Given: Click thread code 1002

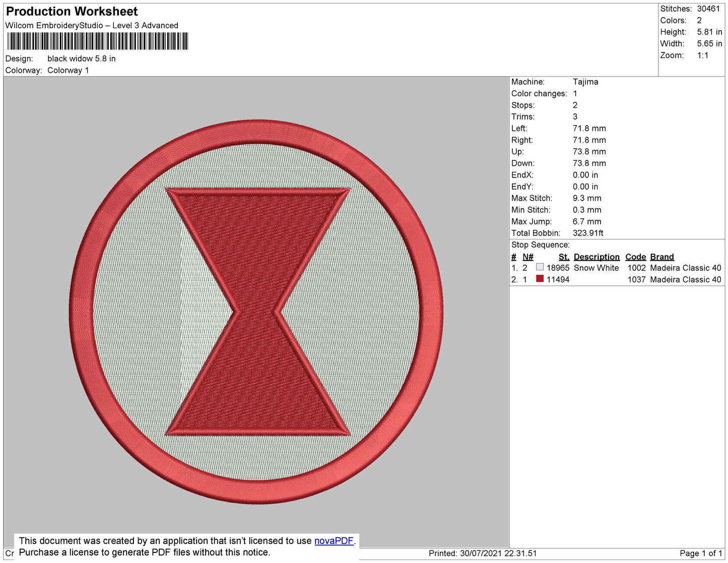Looking at the screenshot, I should (636, 268).
